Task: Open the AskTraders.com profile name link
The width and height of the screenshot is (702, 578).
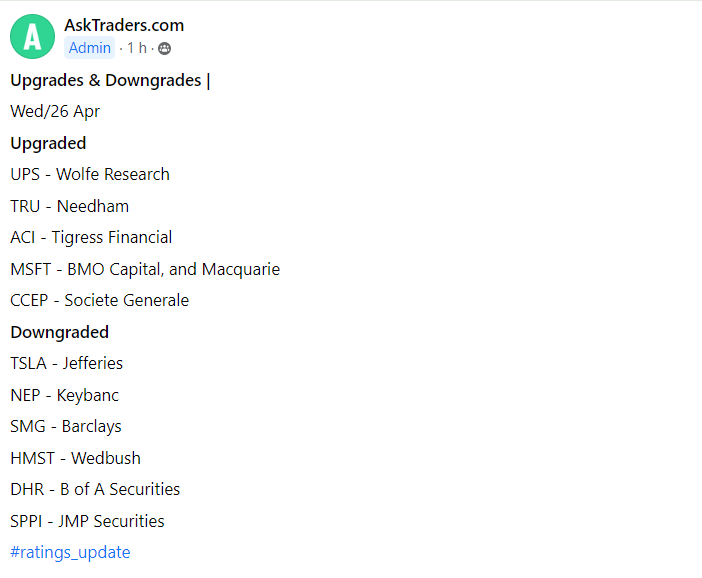Action: pyautogui.click(x=124, y=26)
